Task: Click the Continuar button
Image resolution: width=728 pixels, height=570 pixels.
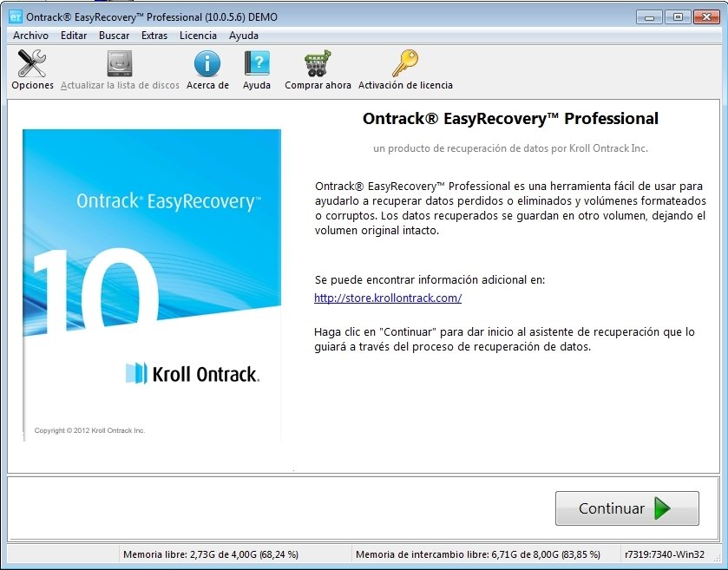Action: coord(626,508)
